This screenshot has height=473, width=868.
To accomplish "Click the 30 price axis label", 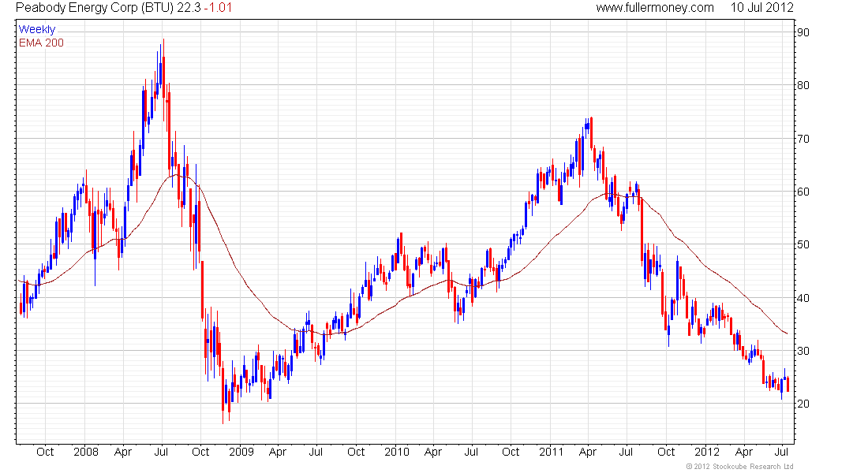I will click(803, 352).
